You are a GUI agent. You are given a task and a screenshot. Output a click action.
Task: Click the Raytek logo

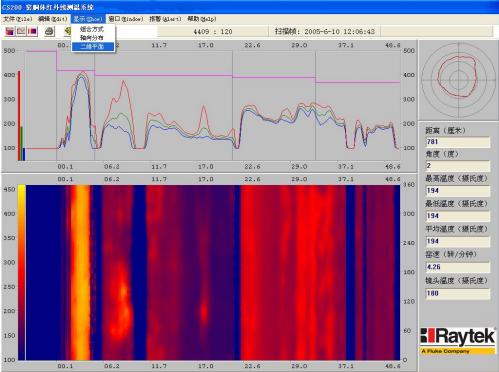[x=458, y=340]
